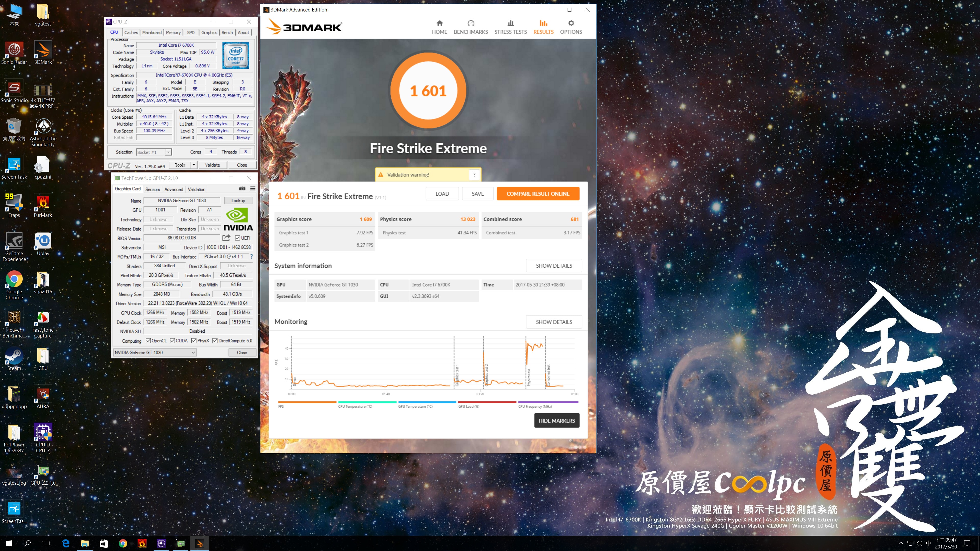Switch to SPD tab in CPU-Z

191,32
